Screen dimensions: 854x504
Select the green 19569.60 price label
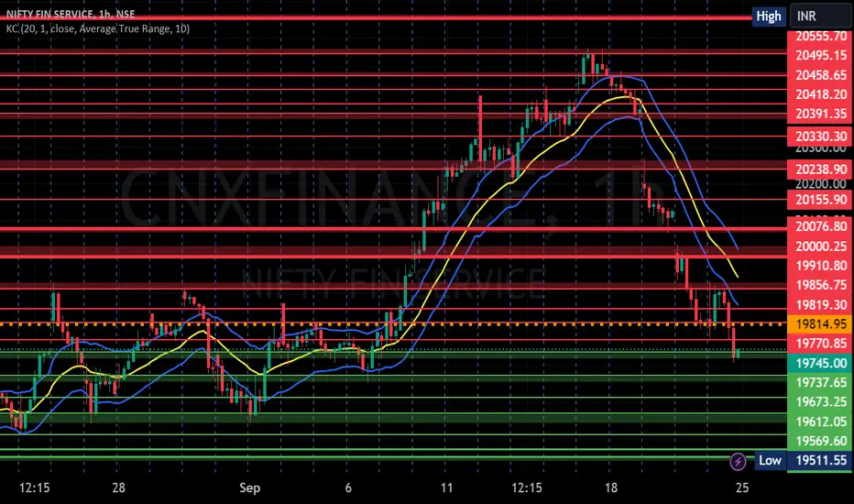[820, 441]
